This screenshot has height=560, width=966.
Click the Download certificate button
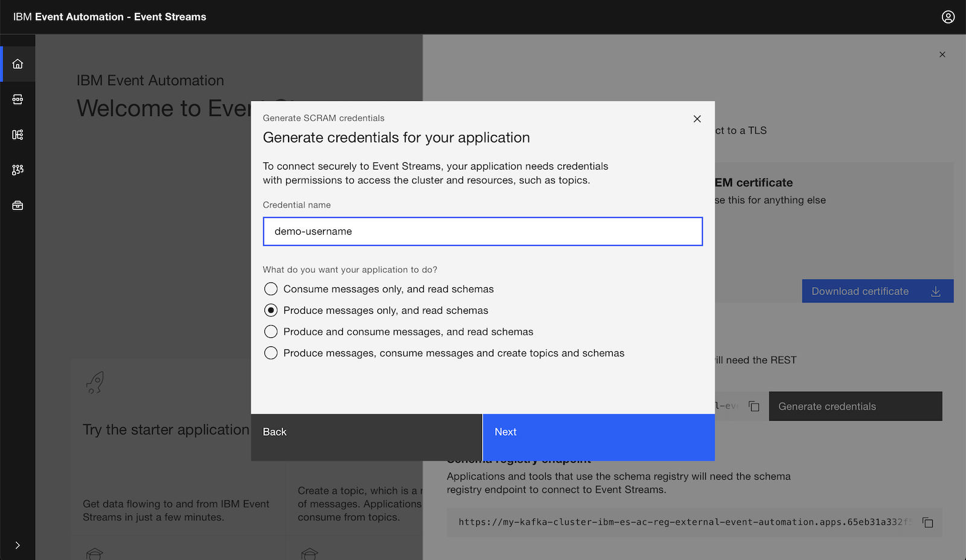pos(877,291)
